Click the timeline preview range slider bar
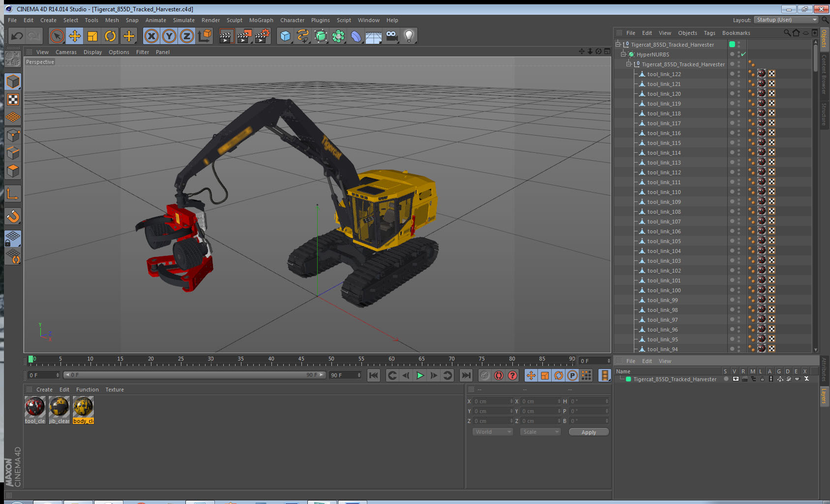The width and height of the screenshot is (830, 504). click(x=195, y=375)
